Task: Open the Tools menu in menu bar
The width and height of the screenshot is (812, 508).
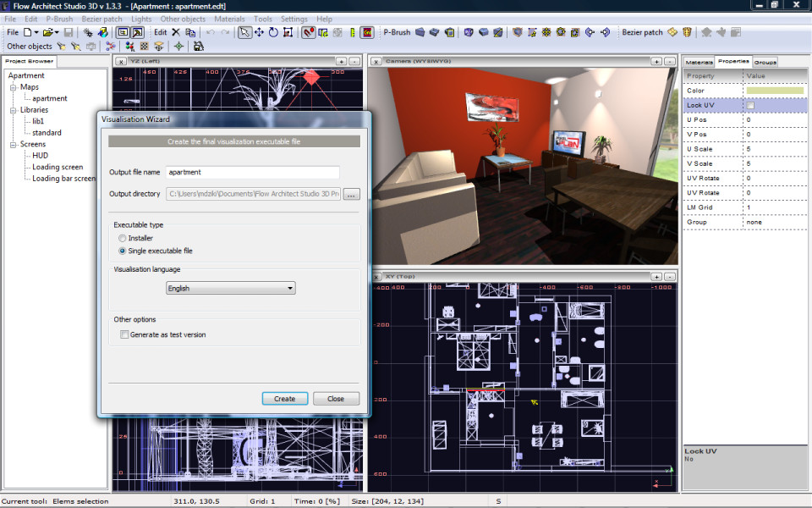Action: coord(262,19)
